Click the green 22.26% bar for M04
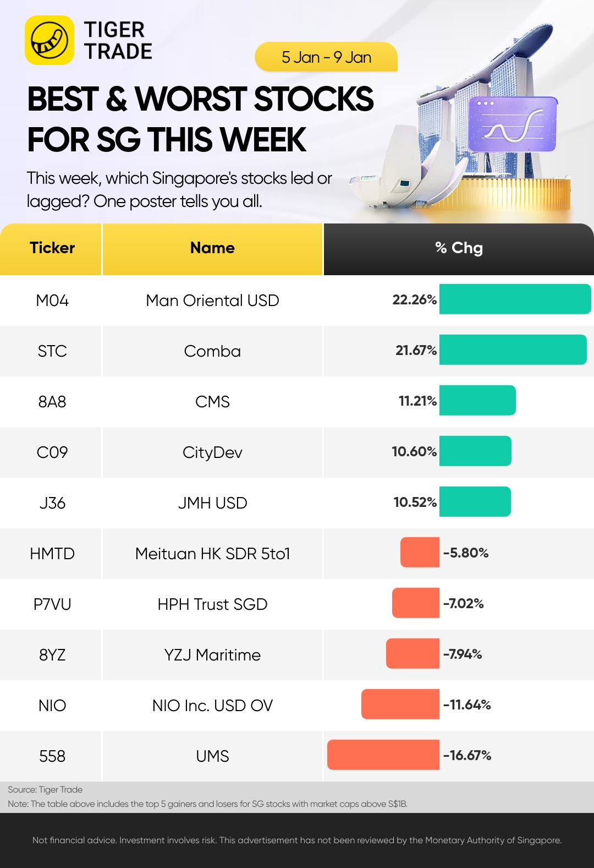594x868 pixels. tap(515, 299)
